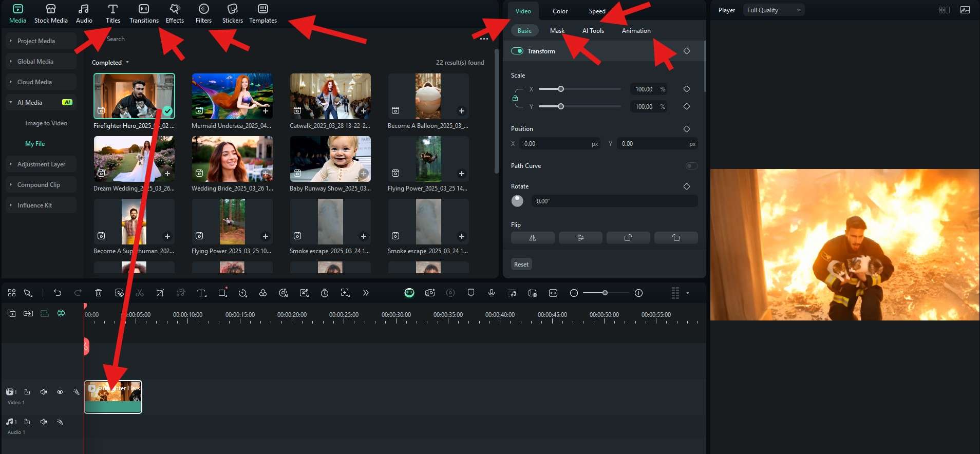The width and height of the screenshot is (980, 454).
Task: Click the Delete trash icon in timeline toolbar
Action: 99,293
